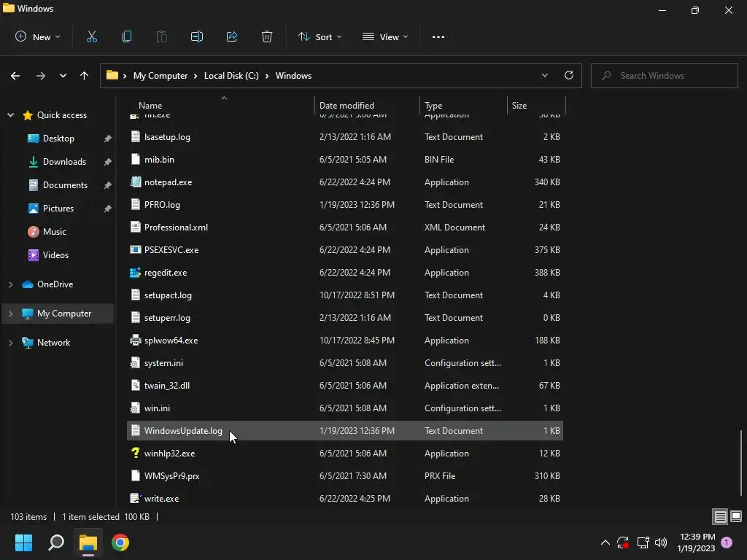
Task: Expand the My Computer tree node
Action: (10, 314)
